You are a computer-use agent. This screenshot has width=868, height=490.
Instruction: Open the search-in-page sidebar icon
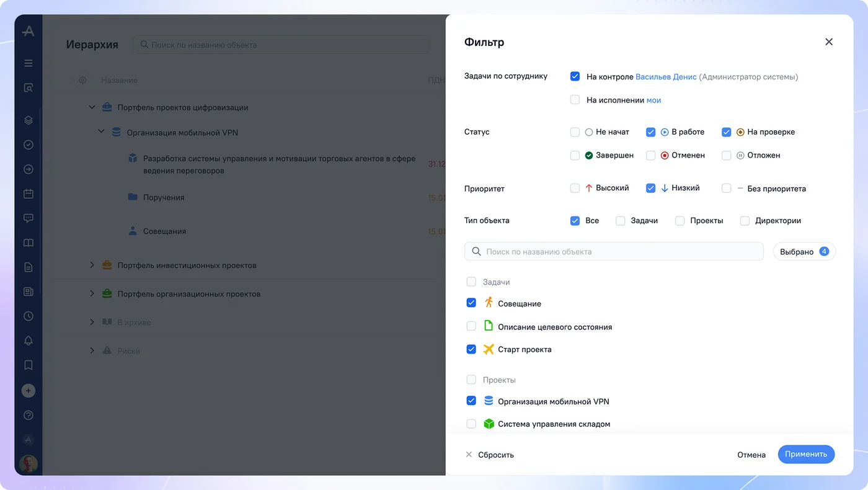(29, 88)
